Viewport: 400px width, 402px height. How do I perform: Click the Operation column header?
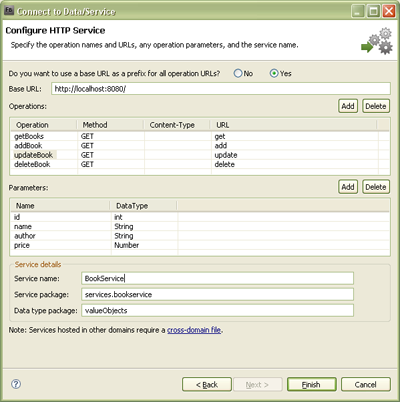(x=44, y=125)
